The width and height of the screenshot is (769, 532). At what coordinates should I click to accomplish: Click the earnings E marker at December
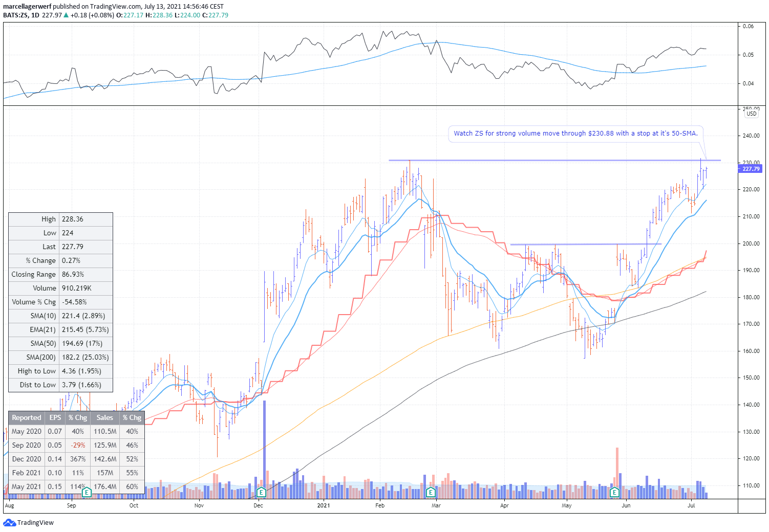pos(261,493)
